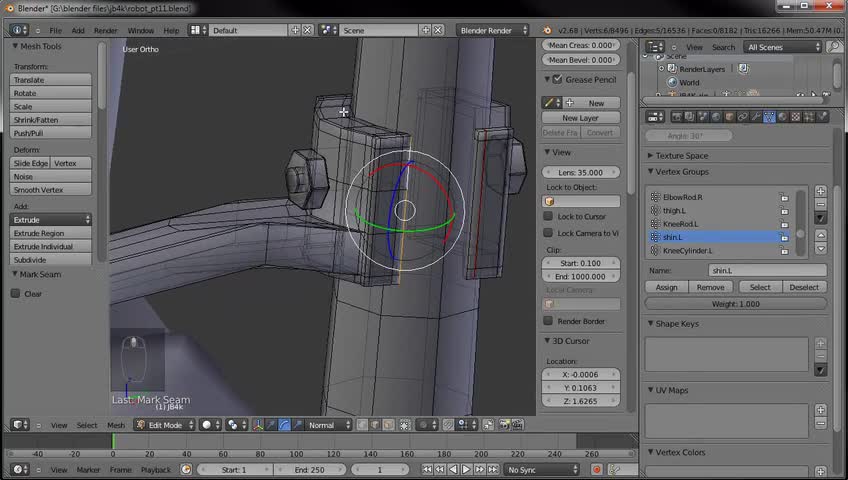
Task: Remove vertex group with minus icon
Action: tap(821, 204)
